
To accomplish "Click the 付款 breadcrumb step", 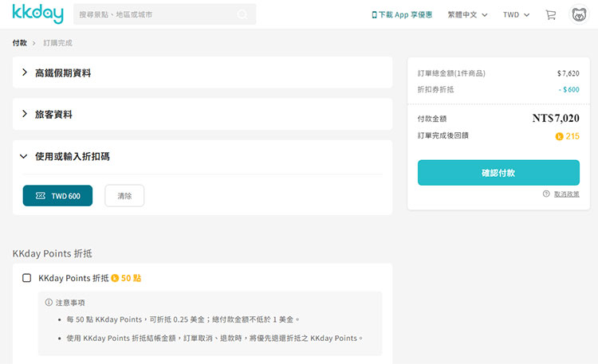I will [19, 43].
